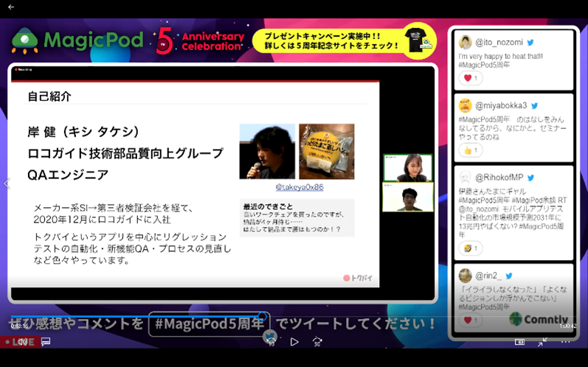Click Twitter bird beside @RihokofMP
This screenshot has height=367, width=588.
coord(530,178)
